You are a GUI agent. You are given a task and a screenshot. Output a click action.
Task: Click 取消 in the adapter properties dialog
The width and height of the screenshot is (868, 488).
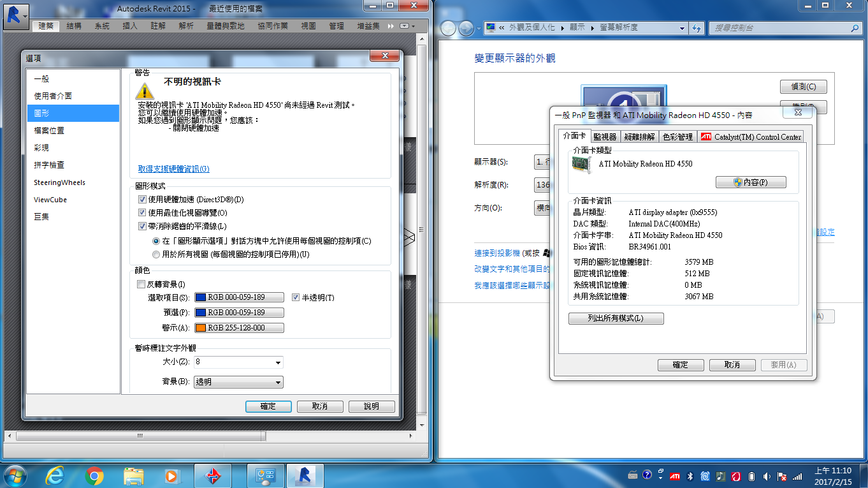click(732, 365)
